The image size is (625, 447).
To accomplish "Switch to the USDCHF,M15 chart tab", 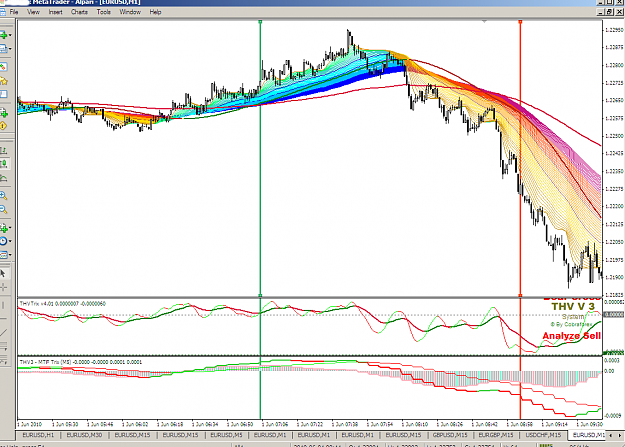I will pyautogui.click(x=543, y=435).
